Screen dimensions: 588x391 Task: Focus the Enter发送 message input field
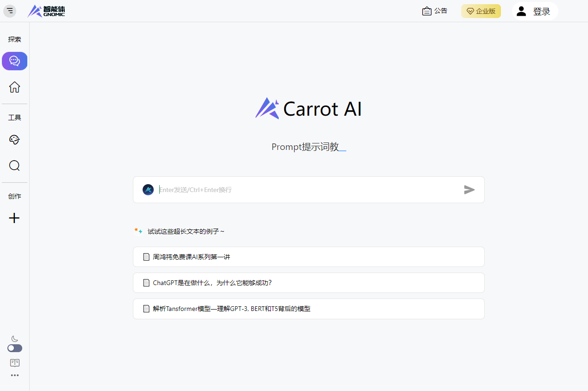click(x=308, y=190)
